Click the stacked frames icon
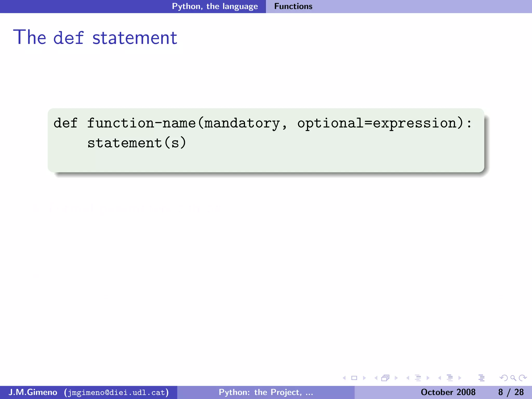Viewport: 532px width, 399px height. 386,378
